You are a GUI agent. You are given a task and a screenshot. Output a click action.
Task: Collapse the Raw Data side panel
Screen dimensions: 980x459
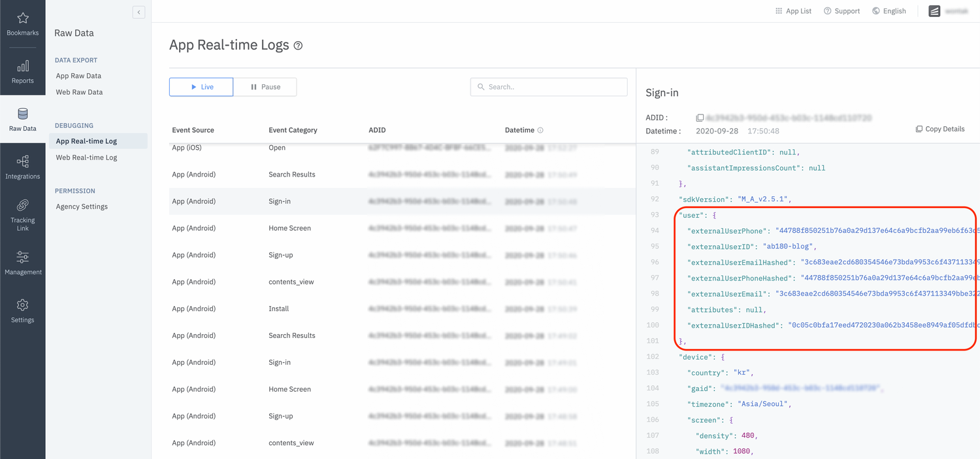tap(139, 12)
